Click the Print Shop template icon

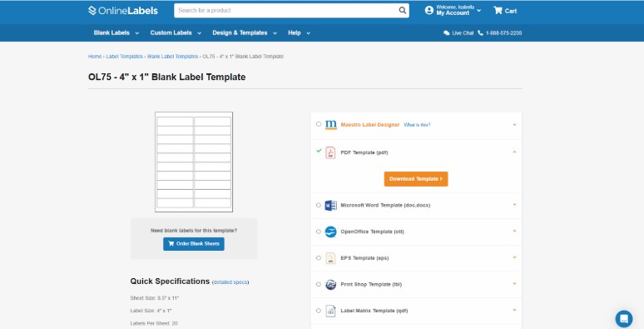pos(330,284)
